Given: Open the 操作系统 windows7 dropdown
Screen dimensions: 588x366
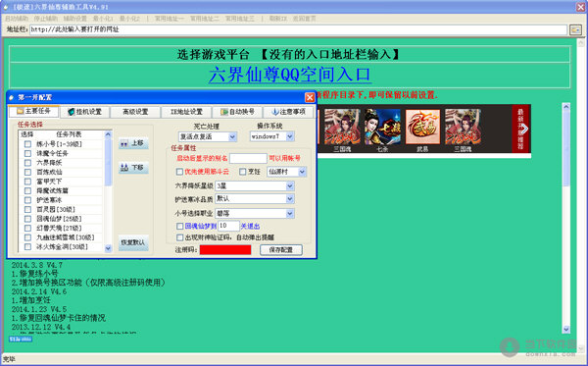Looking at the screenshot, I should pyautogui.click(x=290, y=136).
